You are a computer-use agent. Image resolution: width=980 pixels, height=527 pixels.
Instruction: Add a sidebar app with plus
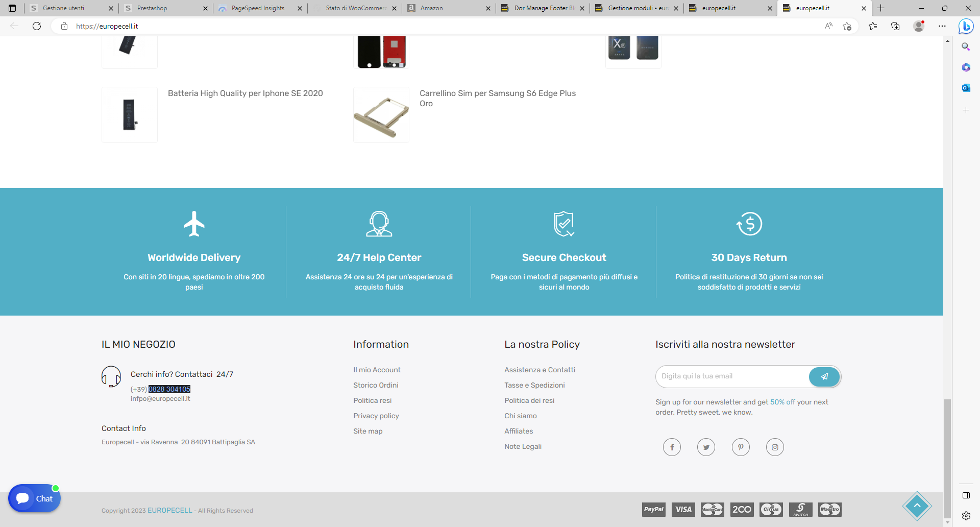(966, 110)
